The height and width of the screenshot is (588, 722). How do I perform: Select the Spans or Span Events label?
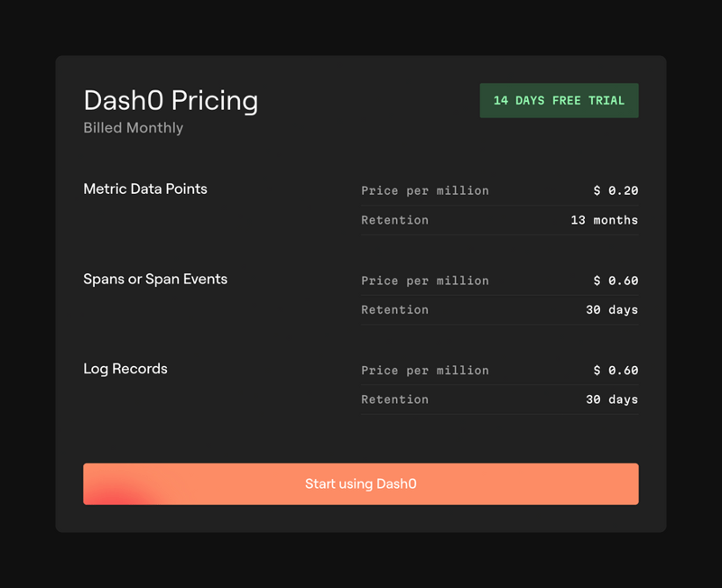[x=155, y=279]
